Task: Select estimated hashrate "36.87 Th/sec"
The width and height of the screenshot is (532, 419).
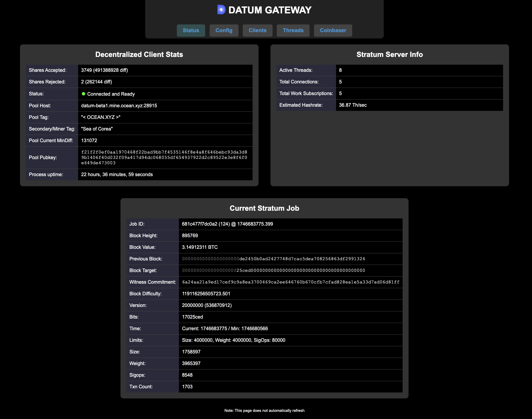Action: coord(353,105)
